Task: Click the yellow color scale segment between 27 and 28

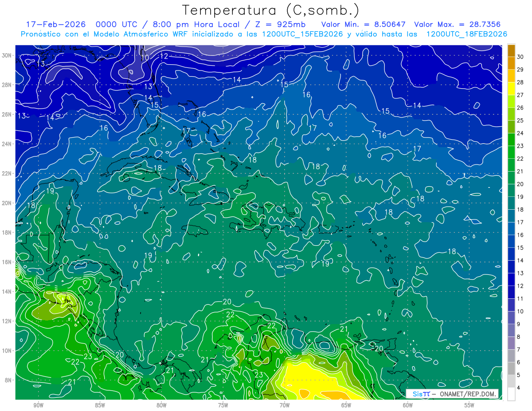Action: [x=511, y=89]
